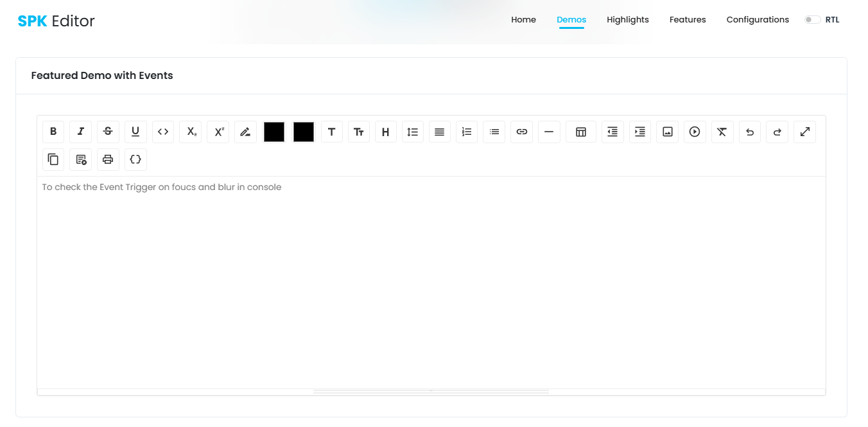Open the heading style selector

pyautogui.click(x=385, y=132)
